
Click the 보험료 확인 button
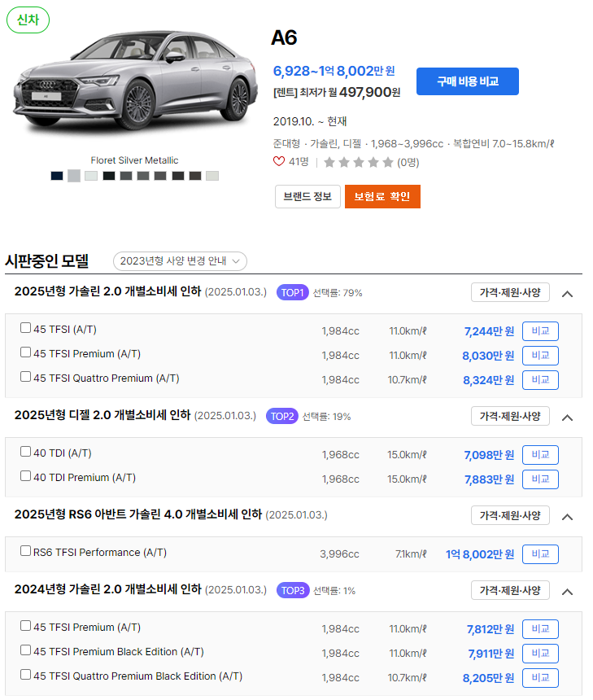(382, 197)
